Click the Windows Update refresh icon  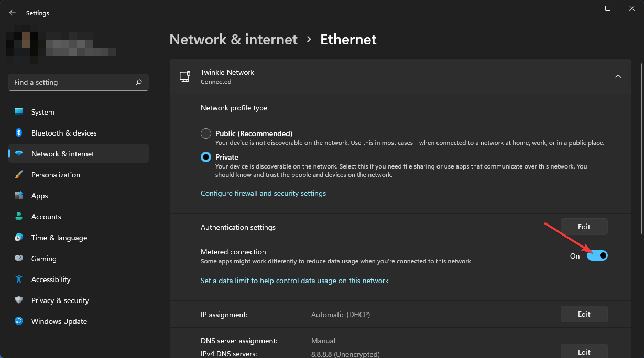click(x=19, y=321)
